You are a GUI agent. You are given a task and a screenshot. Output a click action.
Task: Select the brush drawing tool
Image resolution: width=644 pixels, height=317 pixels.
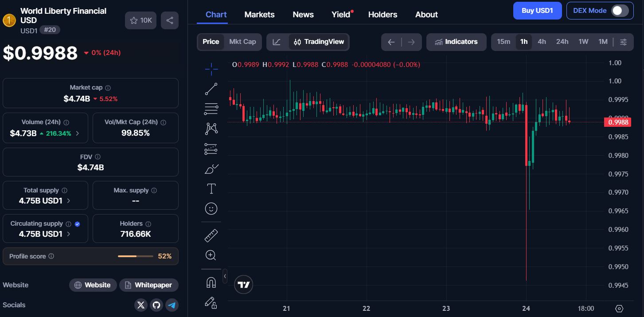pos(211,169)
